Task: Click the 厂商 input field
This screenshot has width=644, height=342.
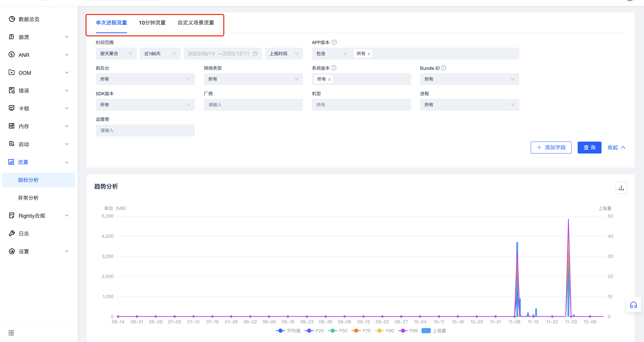Action: pyautogui.click(x=253, y=105)
